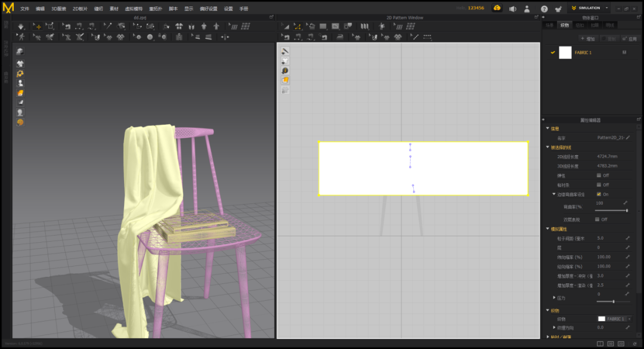This screenshot has height=349, width=644.
Task: Click the Simulate down-arrow icon in 3D toolbar
Action: 21,27
